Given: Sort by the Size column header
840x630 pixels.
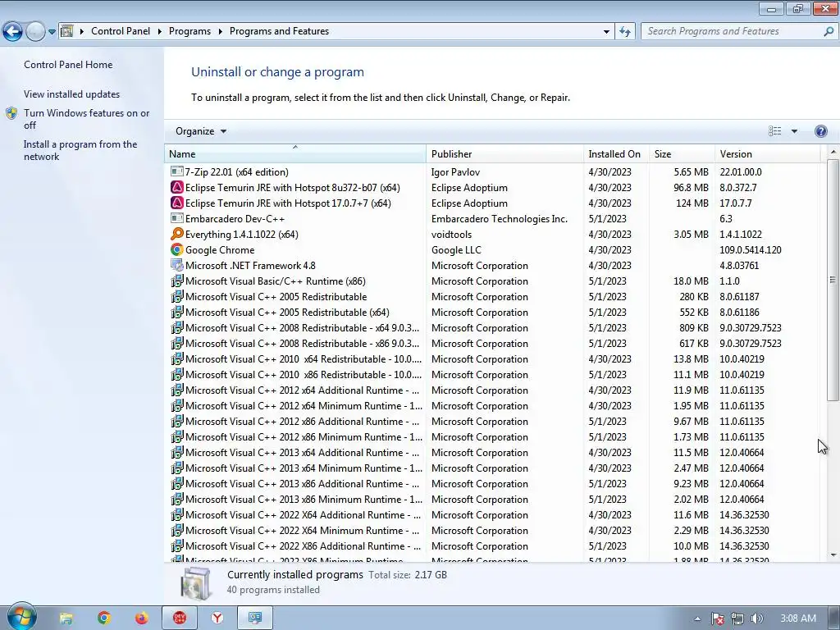Looking at the screenshot, I should point(682,153).
